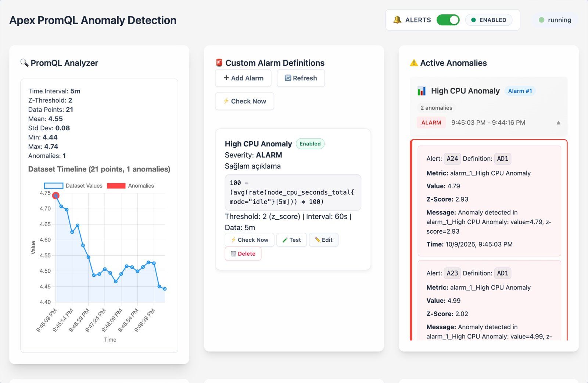Image resolution: width=588 pixels, height=383 pixels.
Task: Click Time: 10/9/2025, 9:45:03 PM
Action: pos(469,244)
